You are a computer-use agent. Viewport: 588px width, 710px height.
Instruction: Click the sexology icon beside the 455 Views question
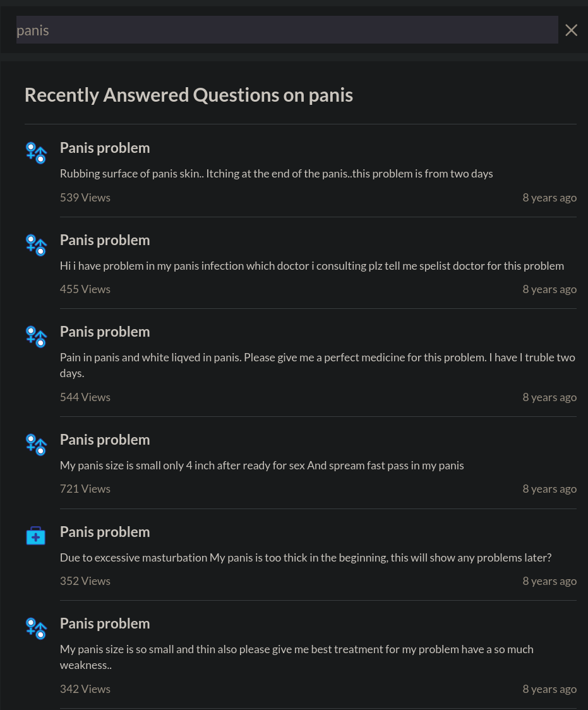click(36, 245)
